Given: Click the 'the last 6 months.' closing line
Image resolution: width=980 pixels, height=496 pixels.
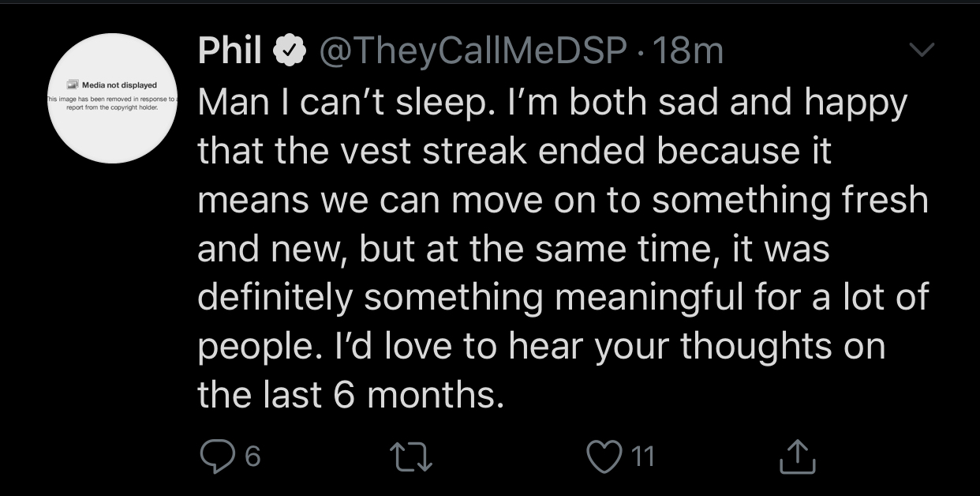Looking at the screenshot, I should [x=350, y=393].
